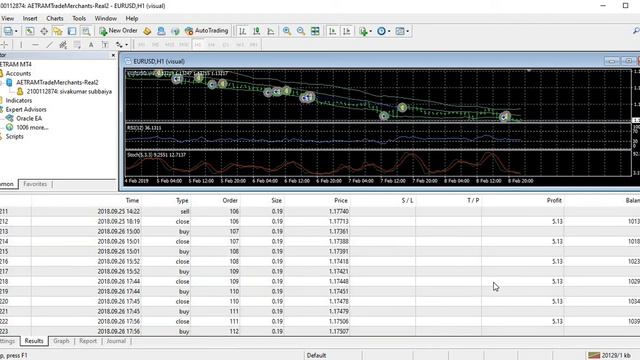Toggle the Strategy Tester icon
Image resolution: width=640 pixels, height=360 pixels.
pyautogui.click(x=86, y=31)
